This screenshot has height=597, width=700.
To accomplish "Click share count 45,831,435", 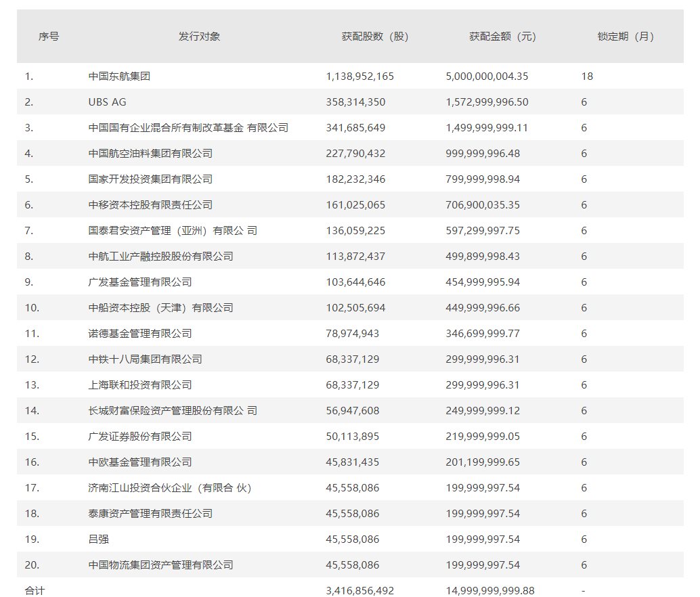I will (x=352, y=462).
